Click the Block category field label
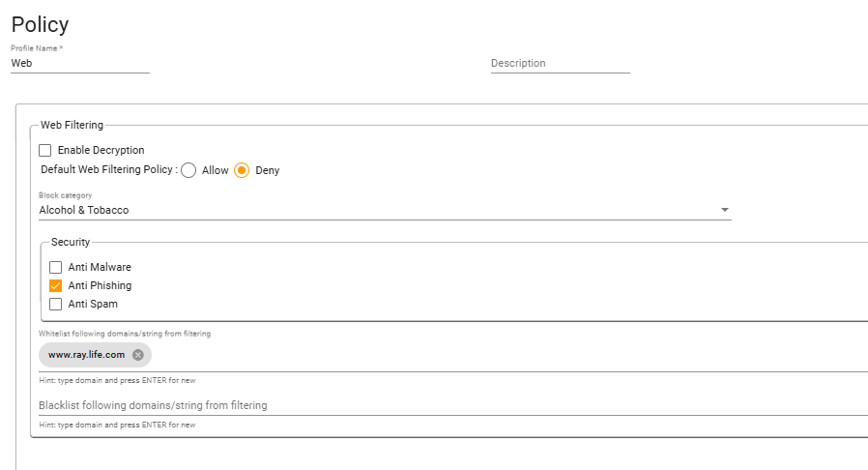Viewport: 868px width, 470px height. pos(66,195)
